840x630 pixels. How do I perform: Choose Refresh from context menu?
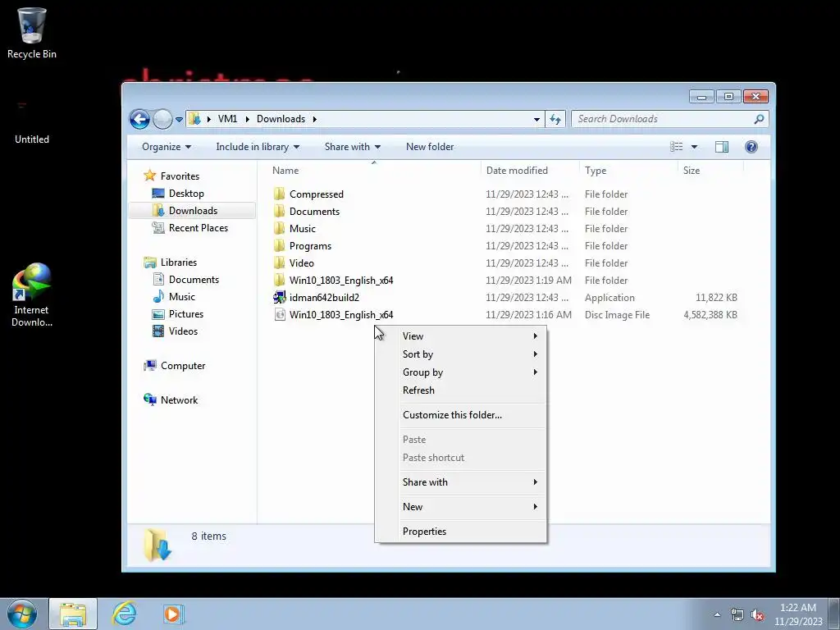point(461,390)
